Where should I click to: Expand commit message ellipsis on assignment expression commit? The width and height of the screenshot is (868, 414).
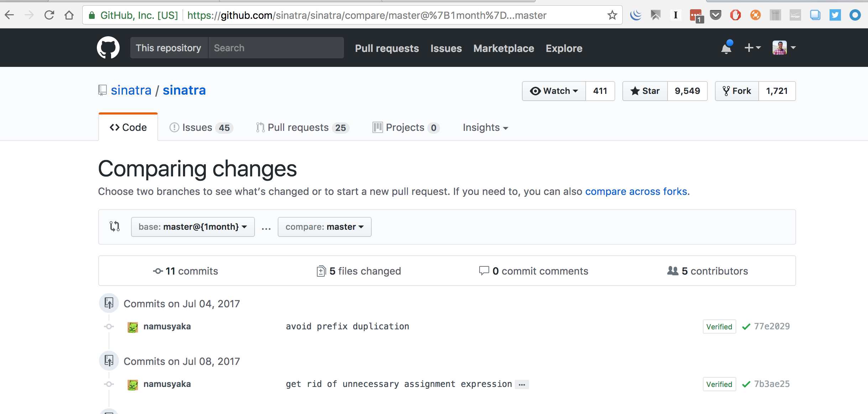(x=522, y=384)
